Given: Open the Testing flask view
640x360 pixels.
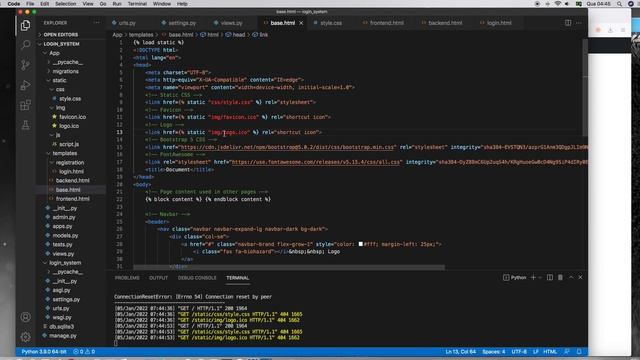Looking at the screenshot, I should [x=25, y=125].
